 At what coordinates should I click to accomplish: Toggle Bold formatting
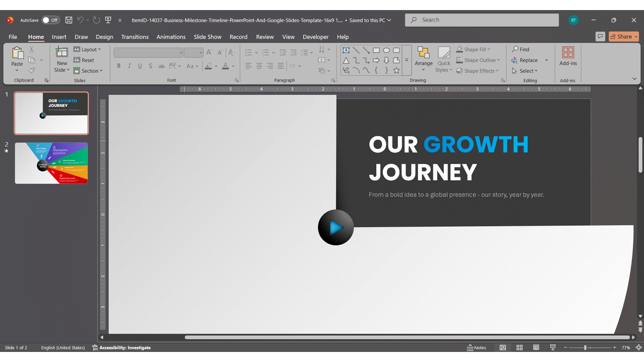[119, 66]
